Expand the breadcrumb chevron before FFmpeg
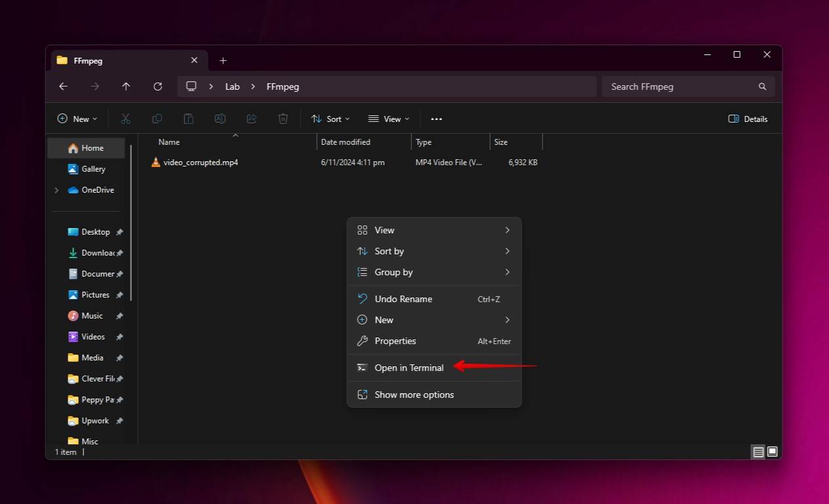The image size is (829, 504). [x=253, y=87]
